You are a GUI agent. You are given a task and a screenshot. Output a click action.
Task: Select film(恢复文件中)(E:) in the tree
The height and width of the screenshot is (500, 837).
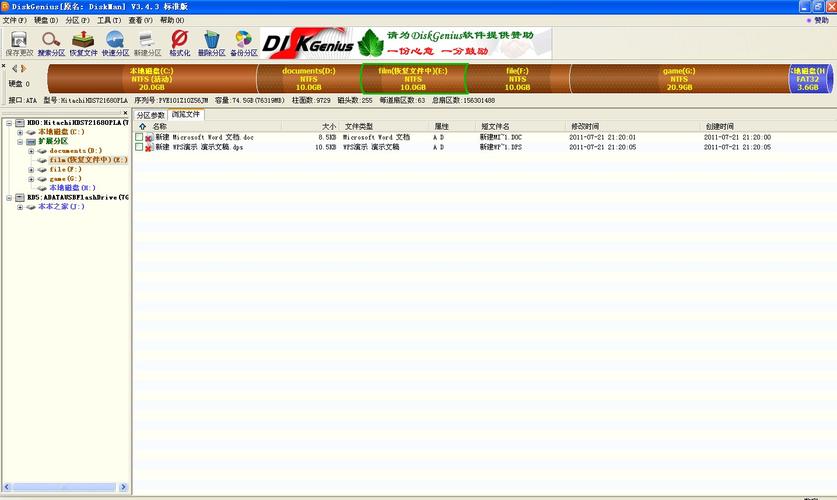[89, 160]
